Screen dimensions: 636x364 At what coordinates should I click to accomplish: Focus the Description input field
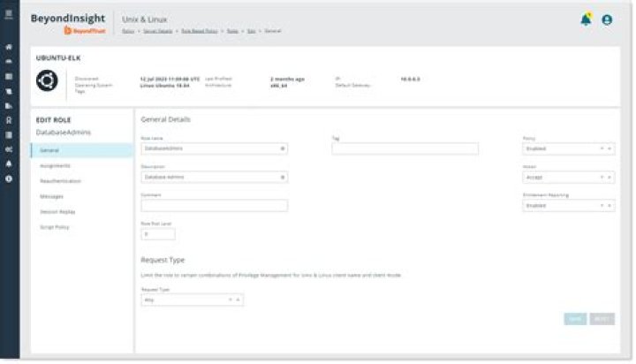click(214, 178)
